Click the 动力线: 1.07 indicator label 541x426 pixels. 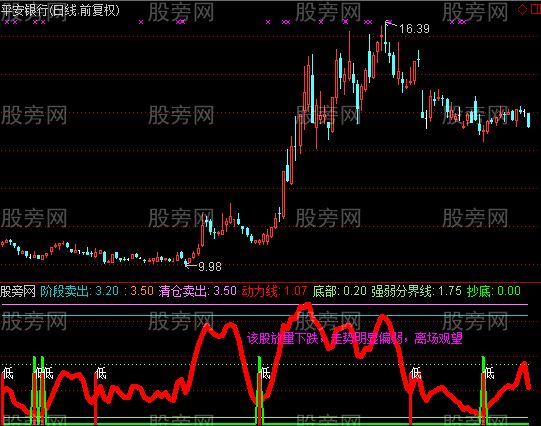[x=274, y=291]
